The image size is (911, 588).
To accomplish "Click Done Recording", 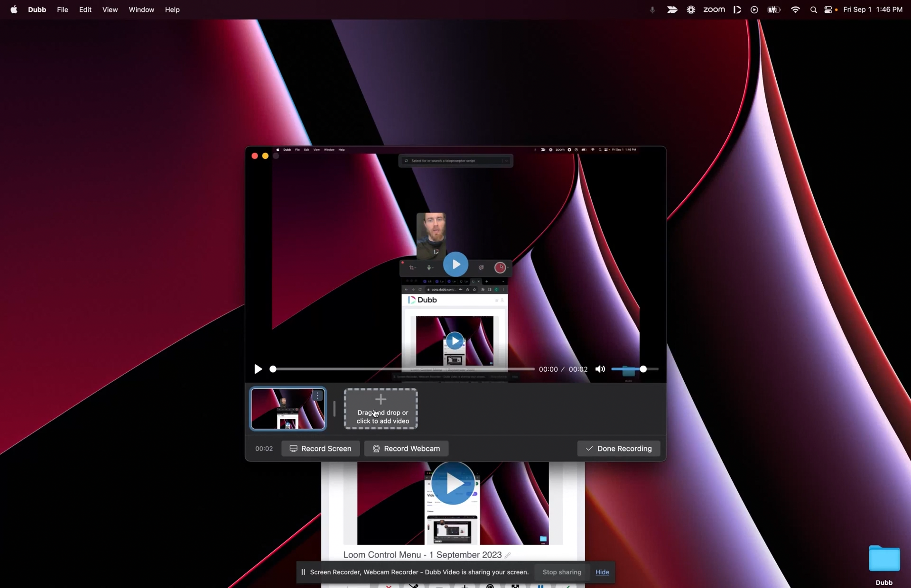I will (618, 449).
